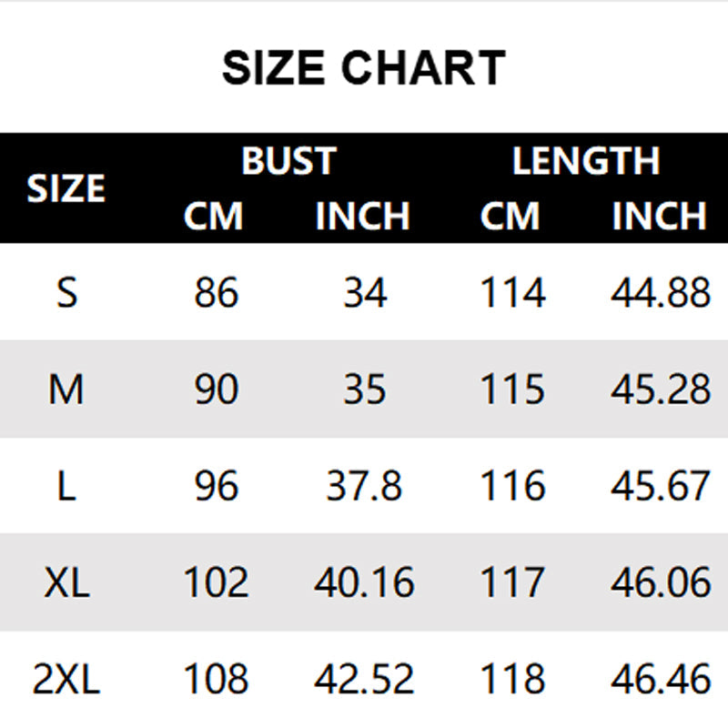728x728 pixels.
Task: Click the 46.46 length inch value
Action: point(661,679)
